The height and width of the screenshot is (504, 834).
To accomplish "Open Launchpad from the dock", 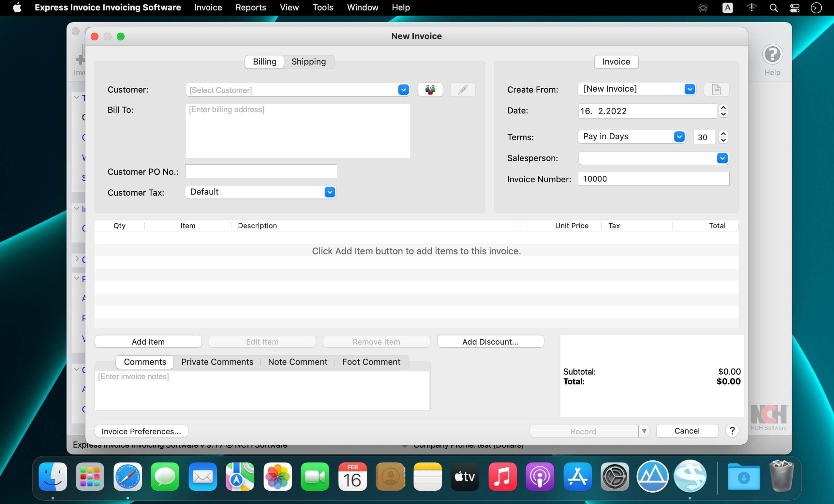I will point(90,477).
